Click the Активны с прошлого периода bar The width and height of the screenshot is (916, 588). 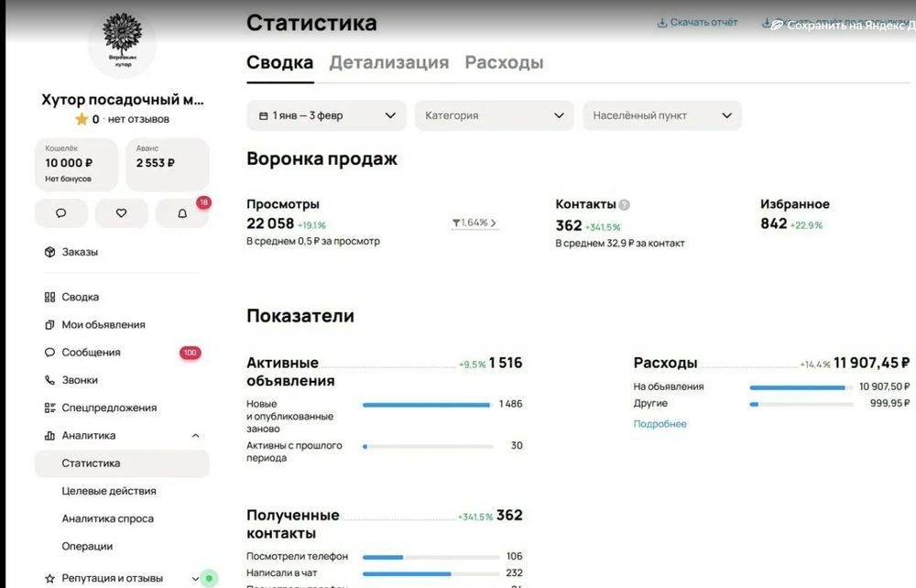428,446
